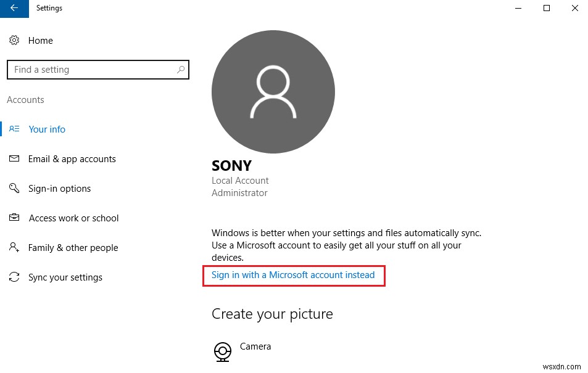Open the Sign-in options page
The image size is (588, 373).
pos(60,188)
